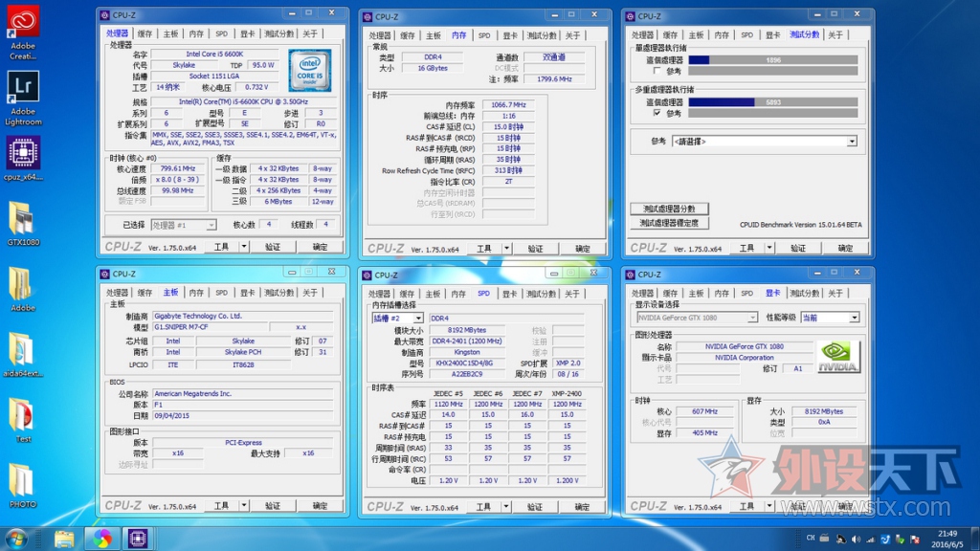This screenshot has width=980, height=551.
Task: Click 测试处理器分数 benchmark button
Action: 669,209
